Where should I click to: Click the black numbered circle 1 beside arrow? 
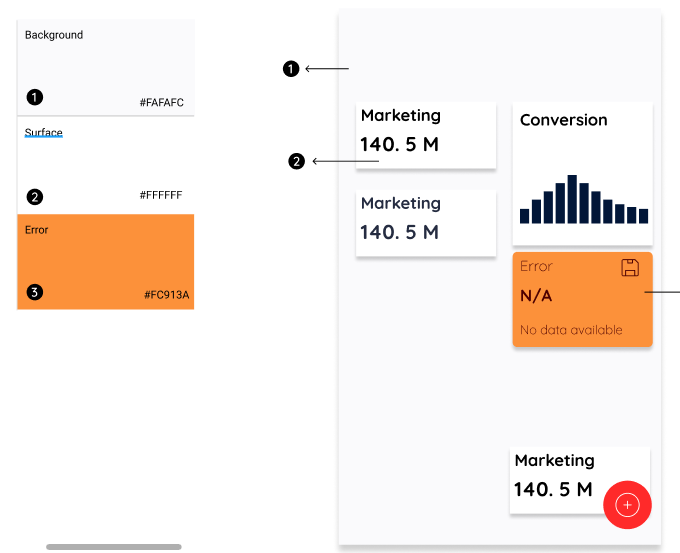coord(291,69)
